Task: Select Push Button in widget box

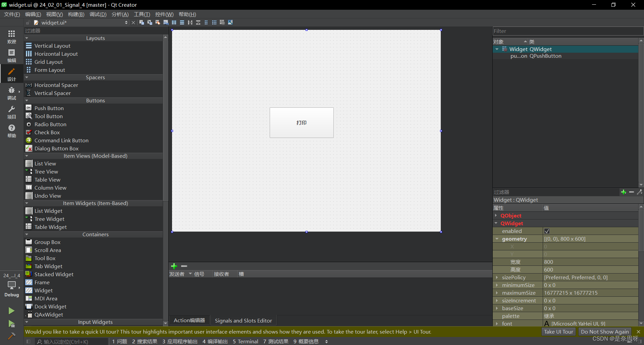Action: coord(49,108)
